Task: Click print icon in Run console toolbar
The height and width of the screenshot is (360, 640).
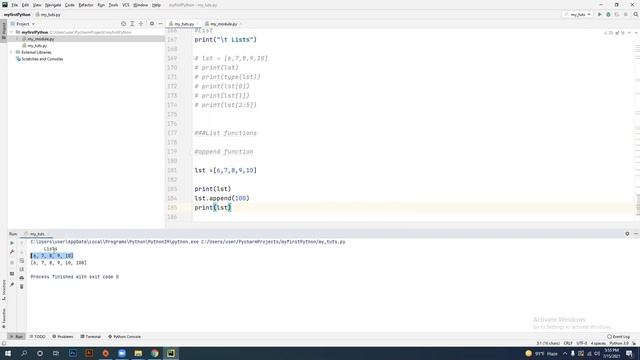Action: 22,278
